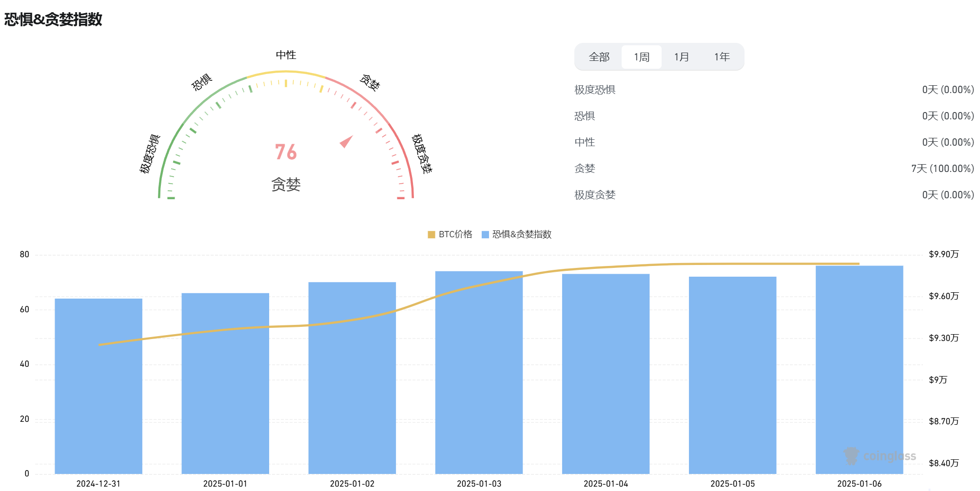Click the 贪婪 row label in statistics
The width and height of the screenshot is (980, 491).
585,169
